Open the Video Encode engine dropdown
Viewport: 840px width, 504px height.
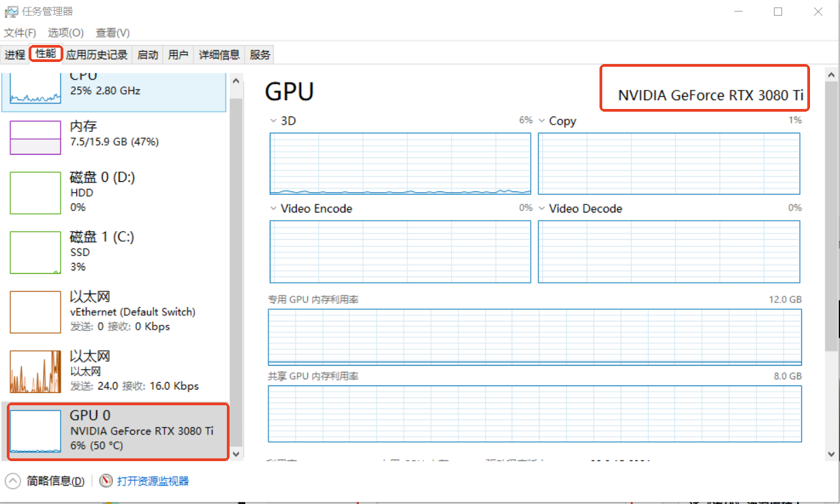(273, 208)
